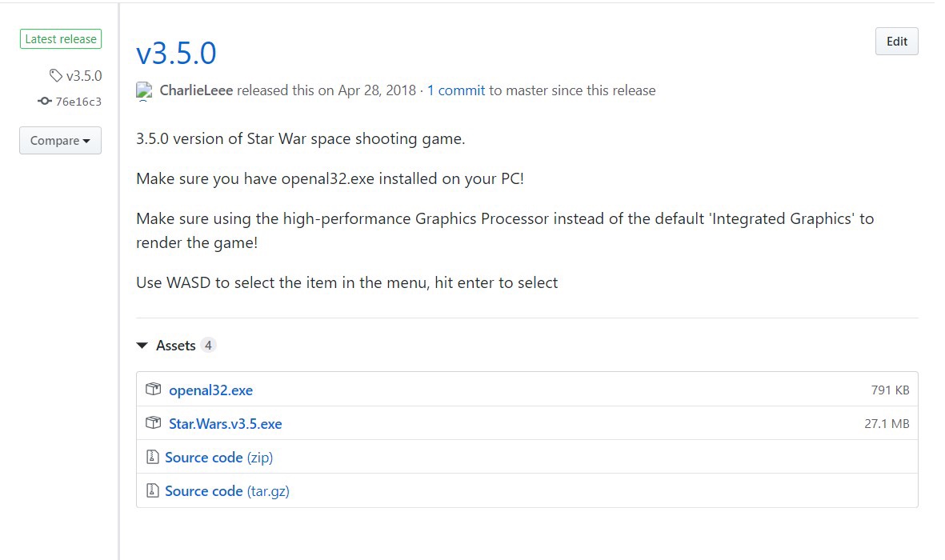Open commit 76e16c3
This screenshot has height=560, width=945.
(x=78, y=102)
